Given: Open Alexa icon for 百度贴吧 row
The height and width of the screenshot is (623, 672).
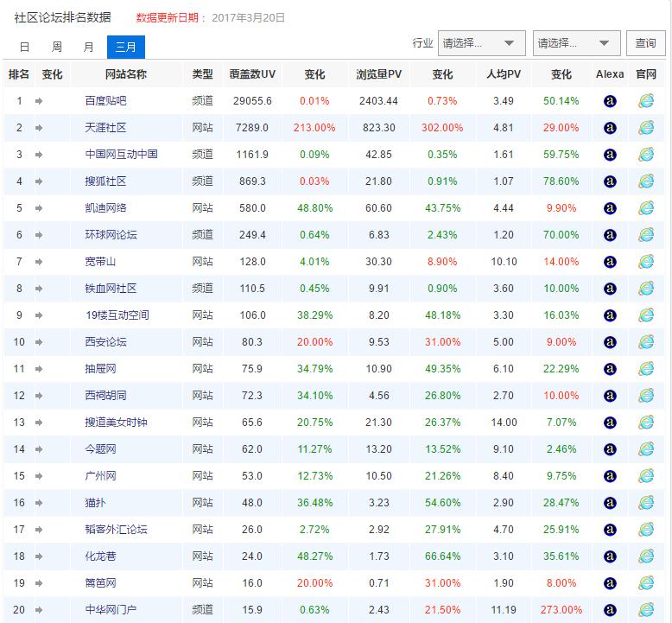Looking at the screenshot, I should tap(610, 101).
